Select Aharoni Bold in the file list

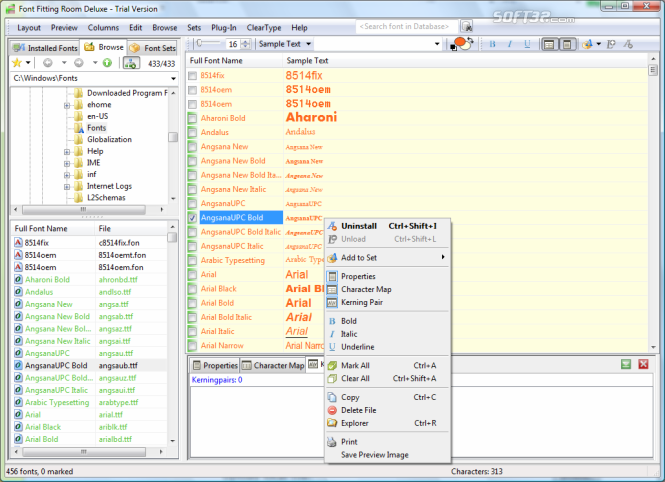47,280
